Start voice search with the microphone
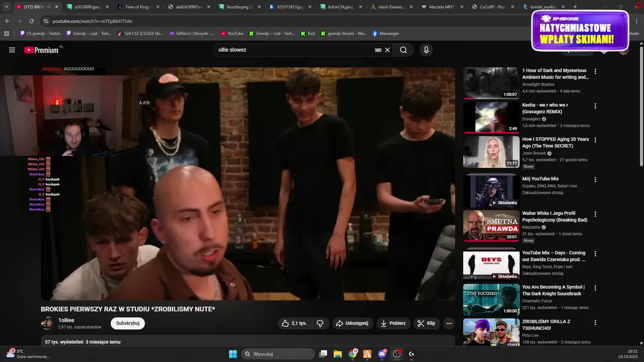The height and width of the screenshot is (362, 644). click(x=426, y=50)
